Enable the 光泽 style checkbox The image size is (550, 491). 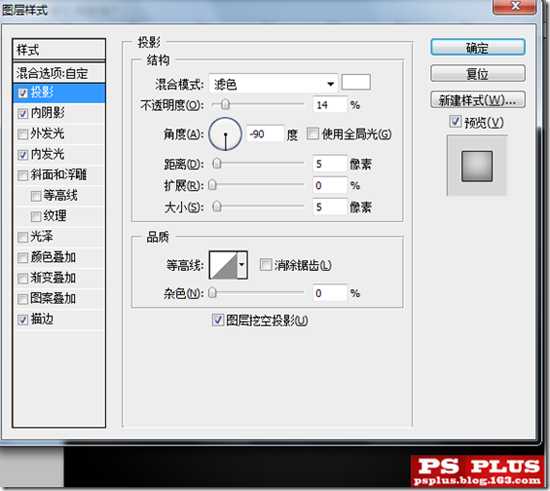click(x=23, y=237)
